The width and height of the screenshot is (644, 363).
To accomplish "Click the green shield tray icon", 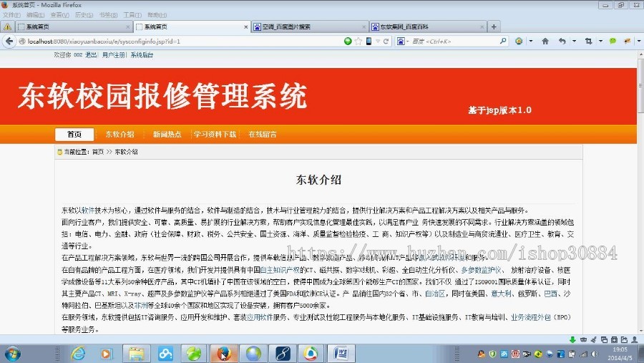I will pyautogui.click(x=492, y=354).
